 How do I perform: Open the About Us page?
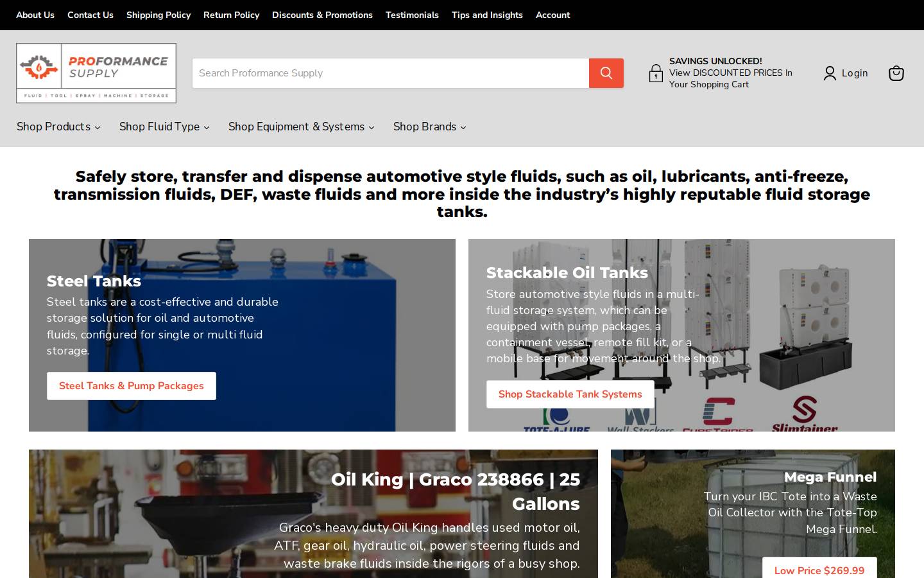35,15
